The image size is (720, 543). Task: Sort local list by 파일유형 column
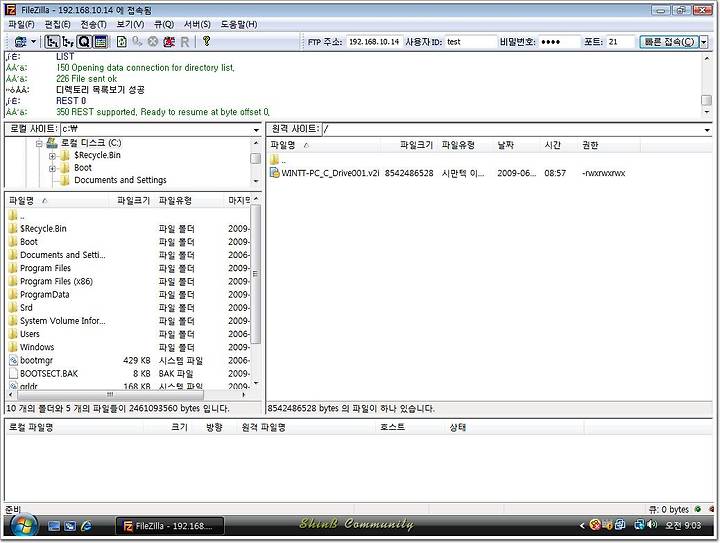click(191, 201)
